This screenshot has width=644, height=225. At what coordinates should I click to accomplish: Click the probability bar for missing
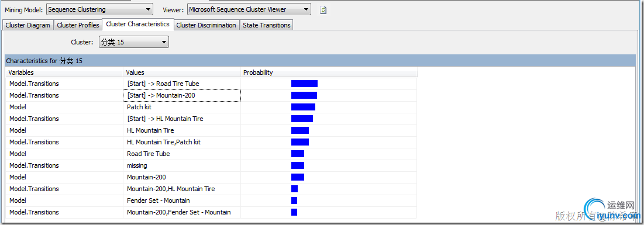coord(298,165)
